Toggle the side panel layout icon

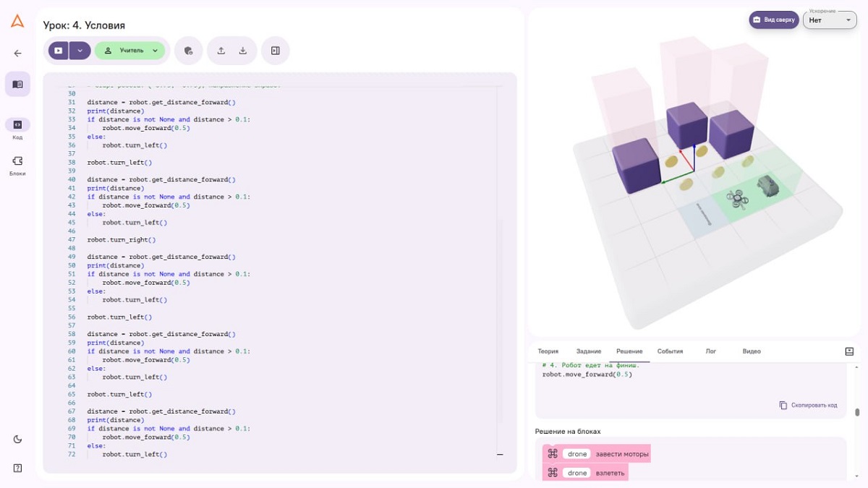[x=276, y=51]
